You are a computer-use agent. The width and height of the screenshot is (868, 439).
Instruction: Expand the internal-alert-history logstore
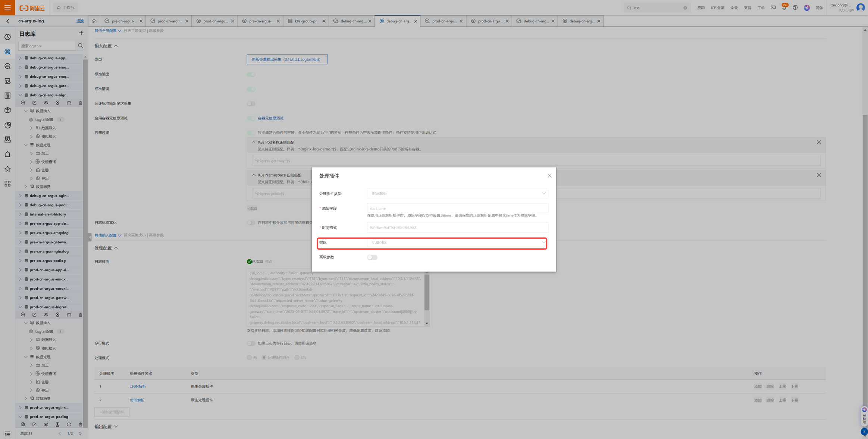tap(21, 214)
